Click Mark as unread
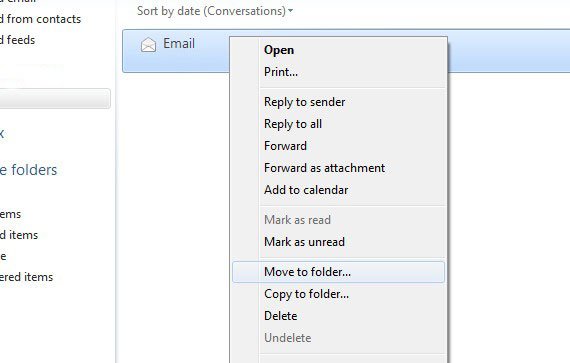 (304, 242)
